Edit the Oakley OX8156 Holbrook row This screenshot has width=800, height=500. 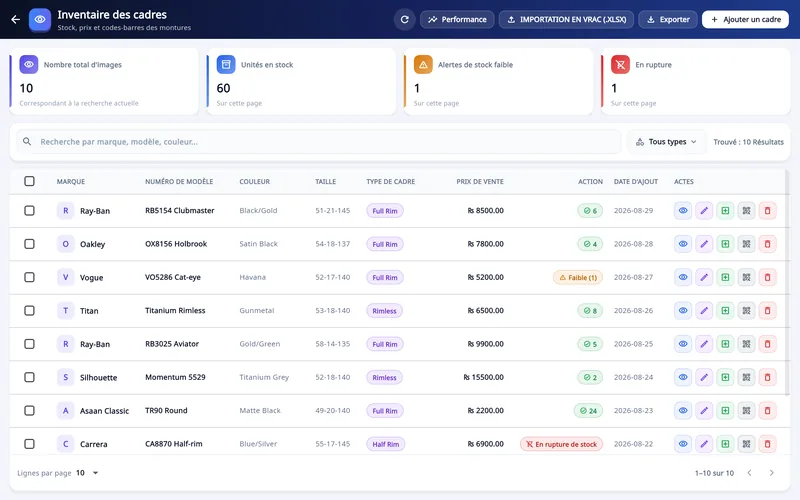pyautogui.click(x=704, y=244)
